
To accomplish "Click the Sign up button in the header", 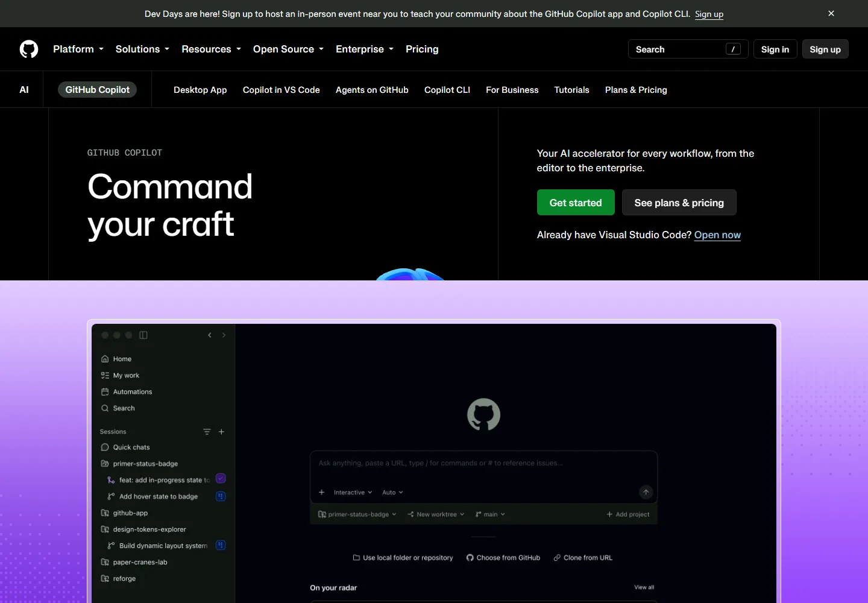I will pos(825,49).
